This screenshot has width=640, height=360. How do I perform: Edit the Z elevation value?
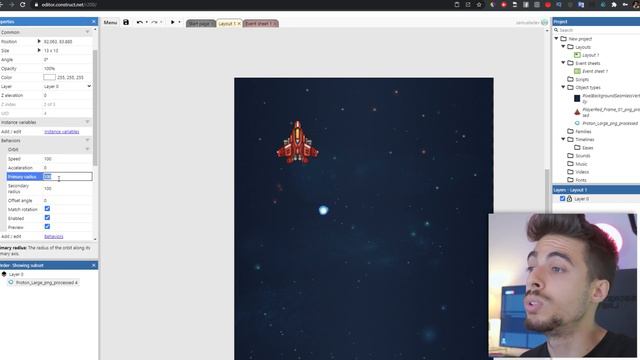tap(67, 95)
